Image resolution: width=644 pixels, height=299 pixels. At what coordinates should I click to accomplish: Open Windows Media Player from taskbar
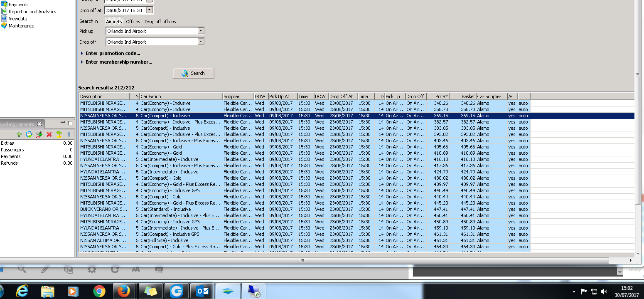(x=73, y=291)
